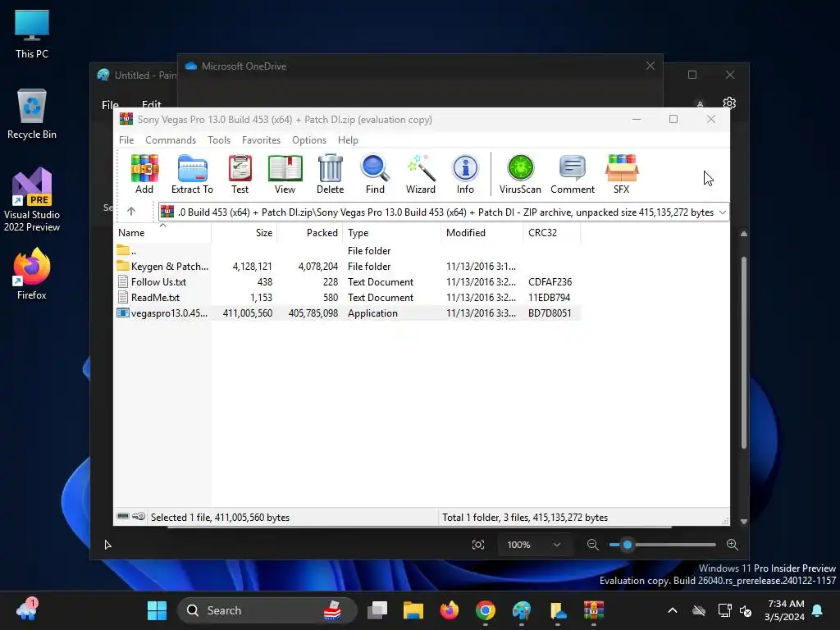Select the Keygen & Patch folder
This screenshot has width=840, height=630.
pyautogui.click(x=347, y=267)
